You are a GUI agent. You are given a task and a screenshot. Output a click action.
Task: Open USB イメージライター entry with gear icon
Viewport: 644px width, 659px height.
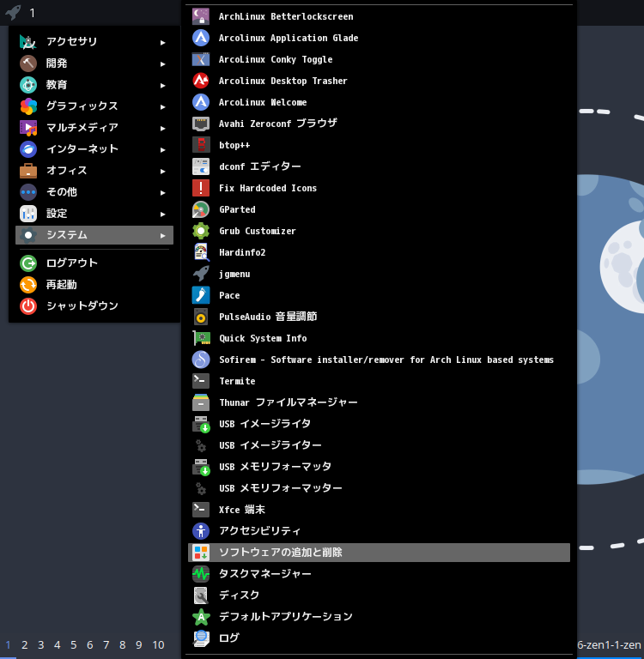379,445
